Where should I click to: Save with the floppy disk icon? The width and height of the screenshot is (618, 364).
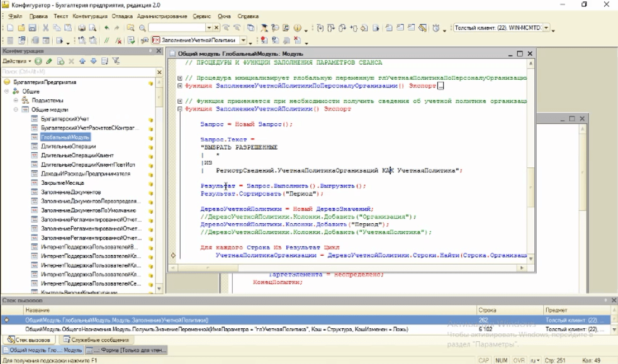click(x=32, y=28)
